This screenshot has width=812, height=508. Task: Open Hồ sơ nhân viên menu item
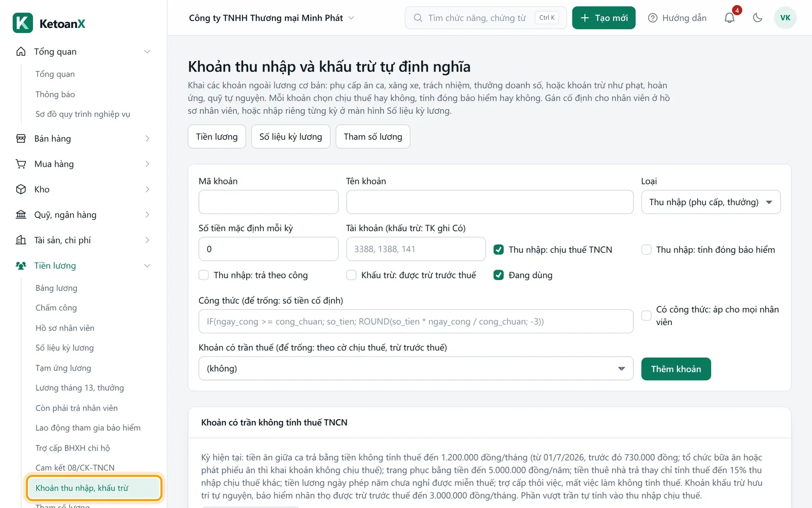65,328
